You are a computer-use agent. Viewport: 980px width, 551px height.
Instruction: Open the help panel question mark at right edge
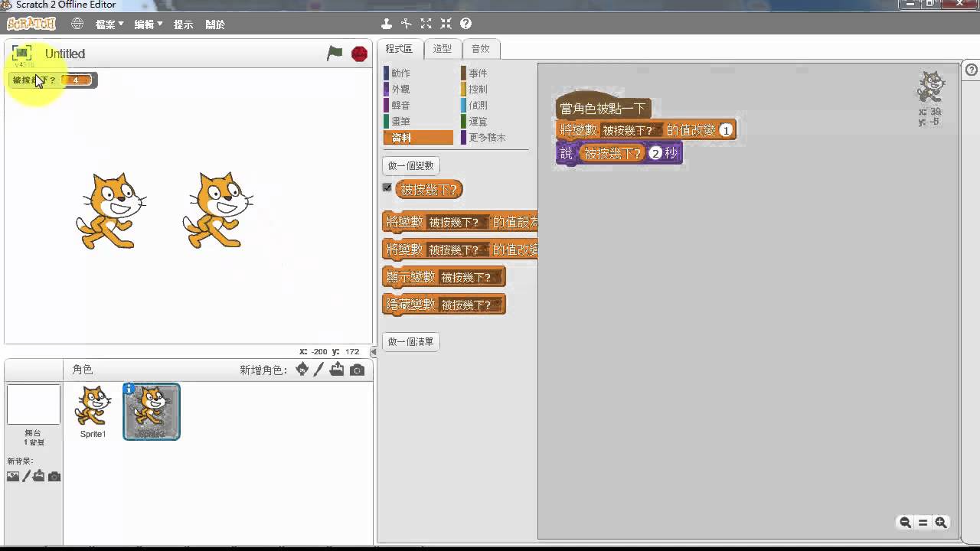click(972, 70)
